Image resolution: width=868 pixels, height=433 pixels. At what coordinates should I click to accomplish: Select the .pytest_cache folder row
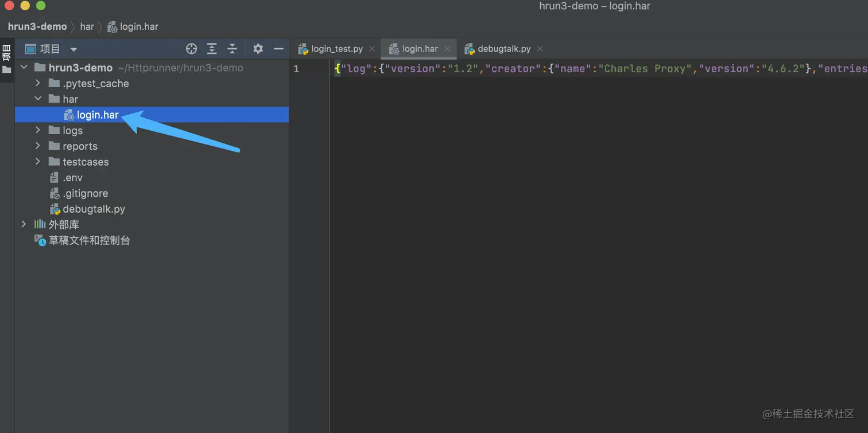pyautogui.click(x=152, y=83)
